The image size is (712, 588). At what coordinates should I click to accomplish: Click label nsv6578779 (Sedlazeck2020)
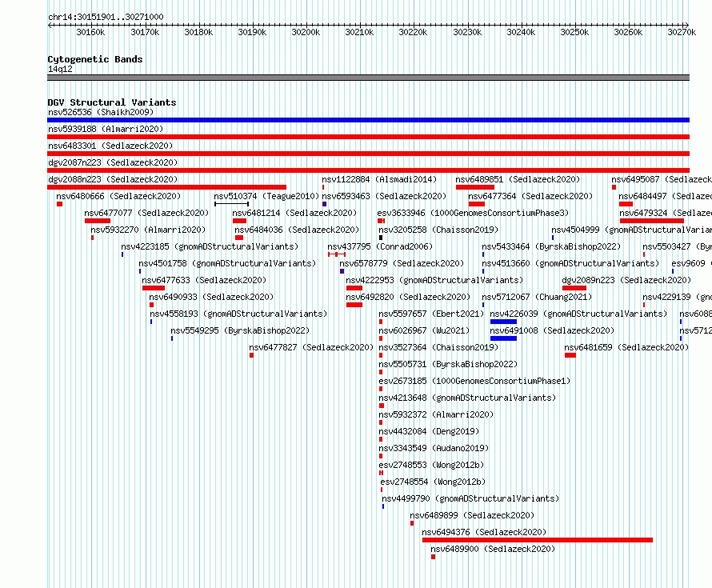point(402,263)
